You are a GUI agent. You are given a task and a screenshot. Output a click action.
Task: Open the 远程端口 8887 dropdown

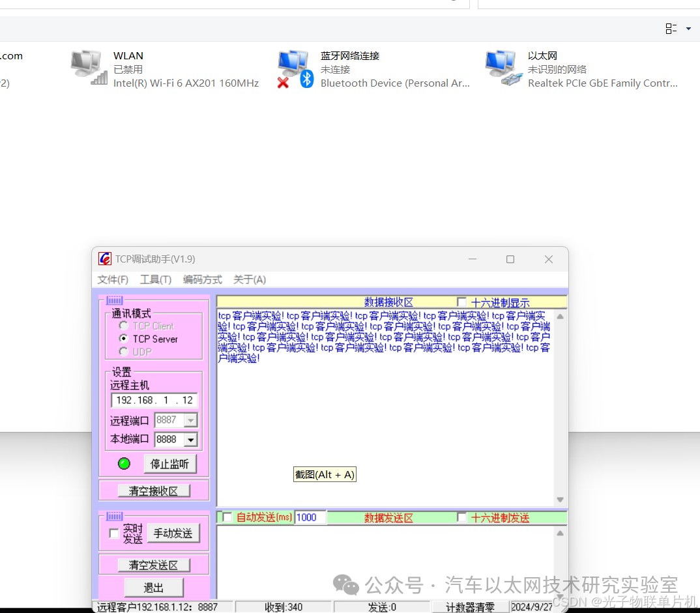click(190, 420)
